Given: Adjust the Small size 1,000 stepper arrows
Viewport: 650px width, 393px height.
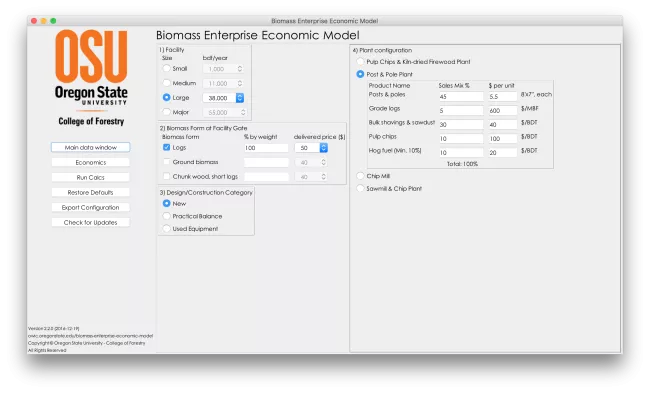Looking at the screenshot, I should click(x=240, y=69).
